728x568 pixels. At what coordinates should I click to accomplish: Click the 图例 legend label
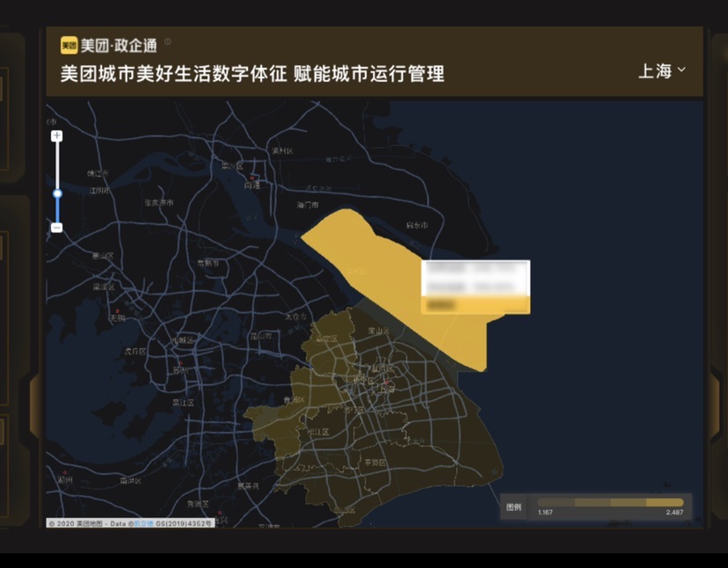tap(513, 506)
